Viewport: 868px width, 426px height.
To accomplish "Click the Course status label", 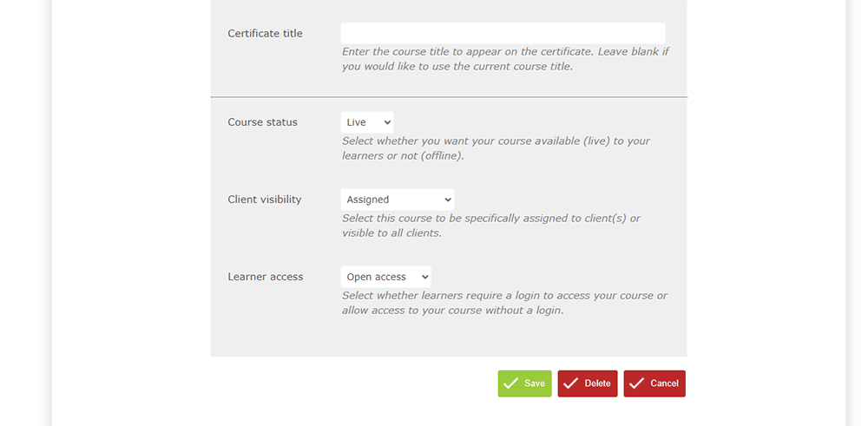I will coord(262,122).
